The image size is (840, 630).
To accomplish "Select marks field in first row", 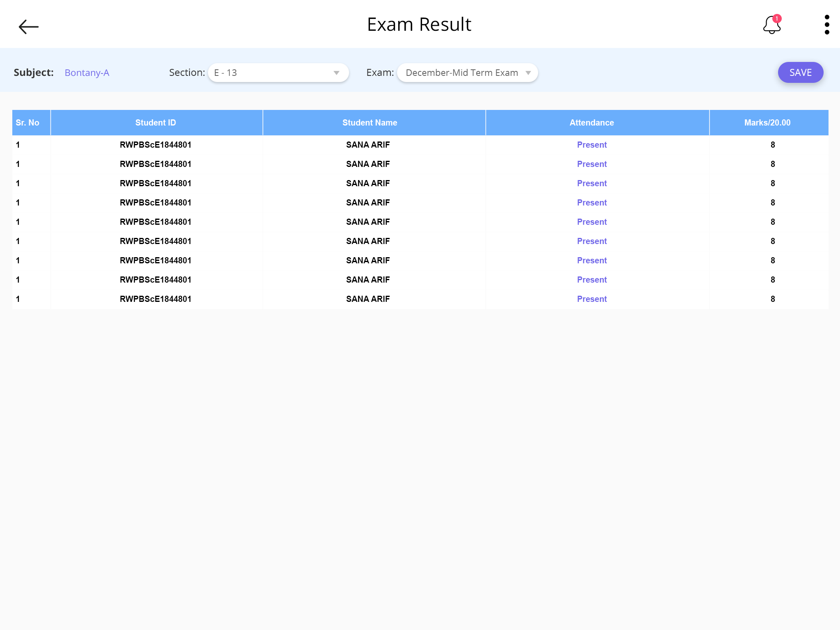I will tap(772, 145).
